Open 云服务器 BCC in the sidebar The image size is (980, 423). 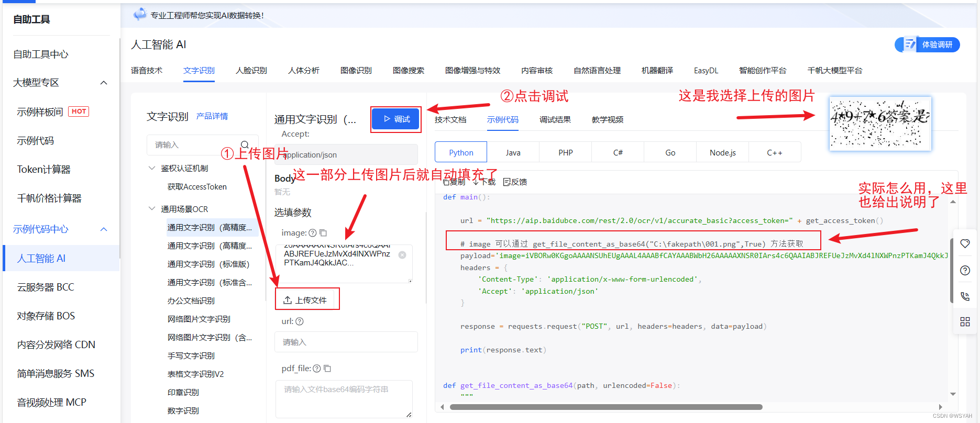(46, 287)
